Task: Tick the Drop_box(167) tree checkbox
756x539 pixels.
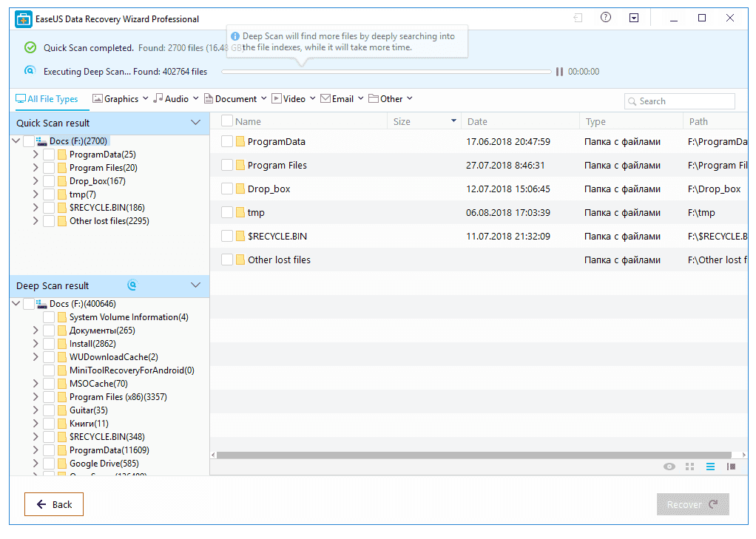Action: click(x=49, y=181)
